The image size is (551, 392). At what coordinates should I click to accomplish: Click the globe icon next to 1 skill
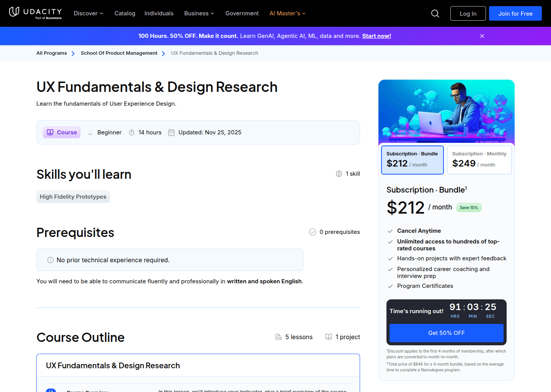(x=339, y=174)
